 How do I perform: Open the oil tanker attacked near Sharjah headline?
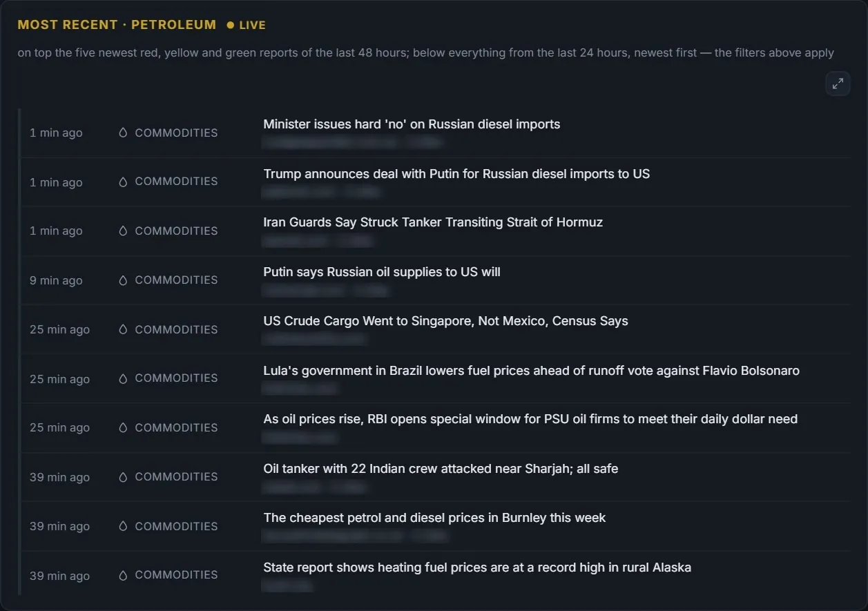441,469
